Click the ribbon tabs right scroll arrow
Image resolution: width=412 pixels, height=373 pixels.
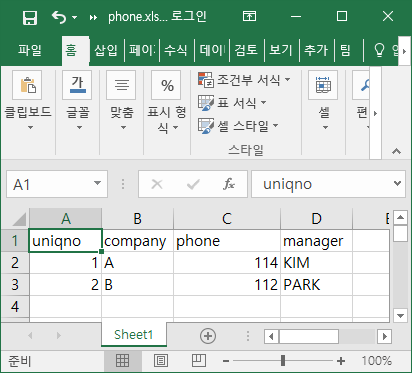coord(404,51)
